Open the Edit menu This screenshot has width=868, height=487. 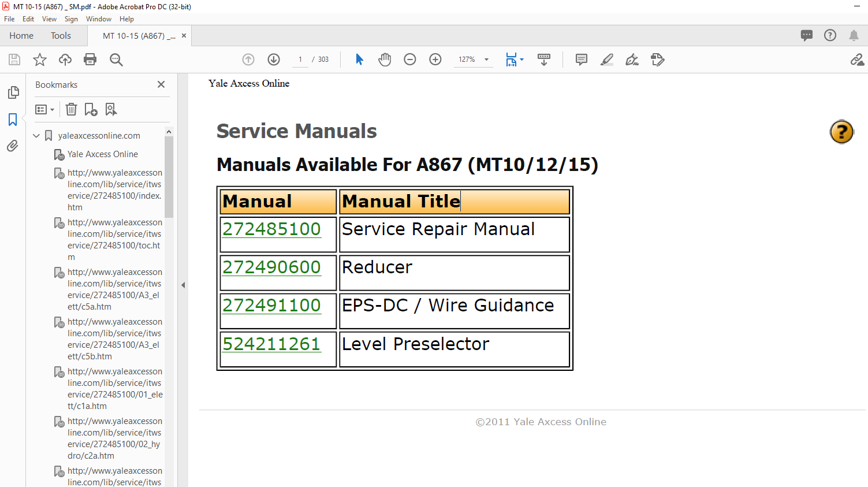28,19
